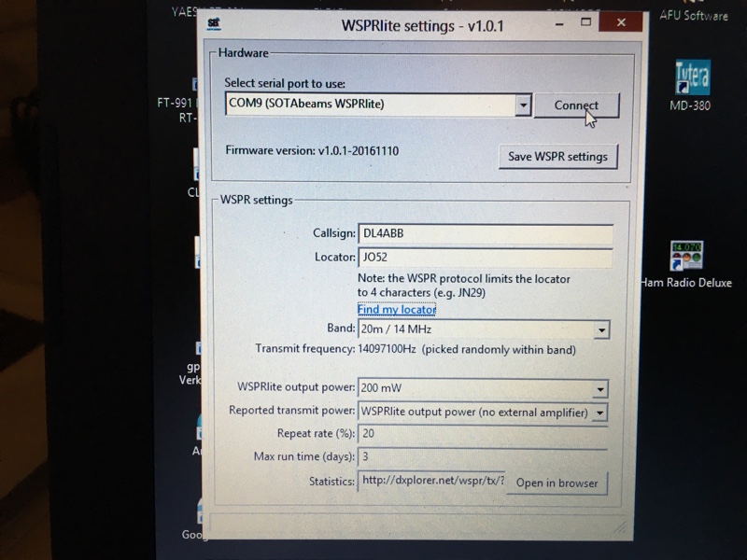The image size is (747, 560).
Task: Click the Transmit frequency 14097100Hz value
Action: click(387, 349)
